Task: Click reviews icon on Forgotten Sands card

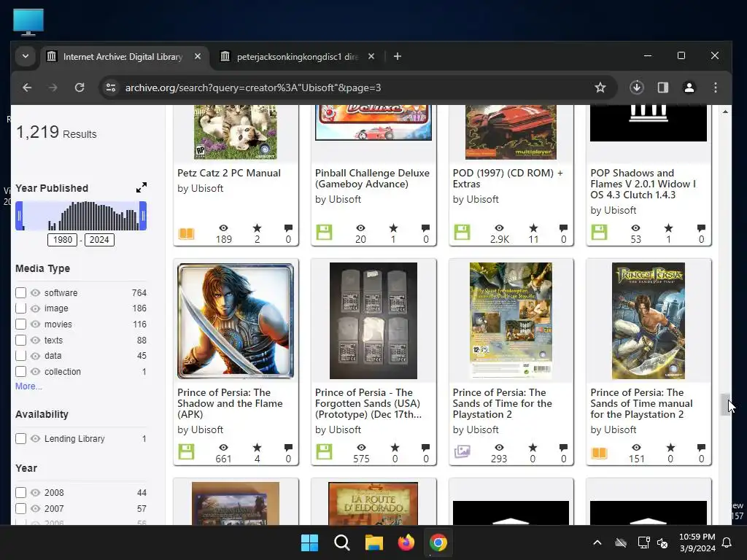Action: 425,447
